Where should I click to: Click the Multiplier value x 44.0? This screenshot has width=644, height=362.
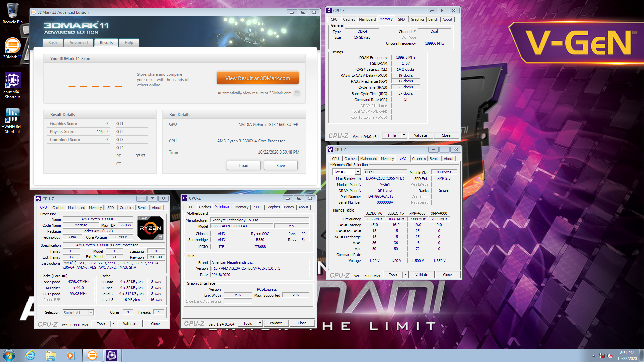pos(78,288)
